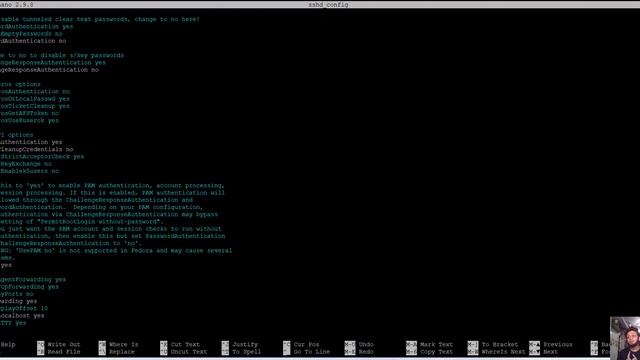Screen dimensions: 640x360
Task: Click the 'EnablekSusers no' line
Action: pyautogui.click(x=30, y=171)
